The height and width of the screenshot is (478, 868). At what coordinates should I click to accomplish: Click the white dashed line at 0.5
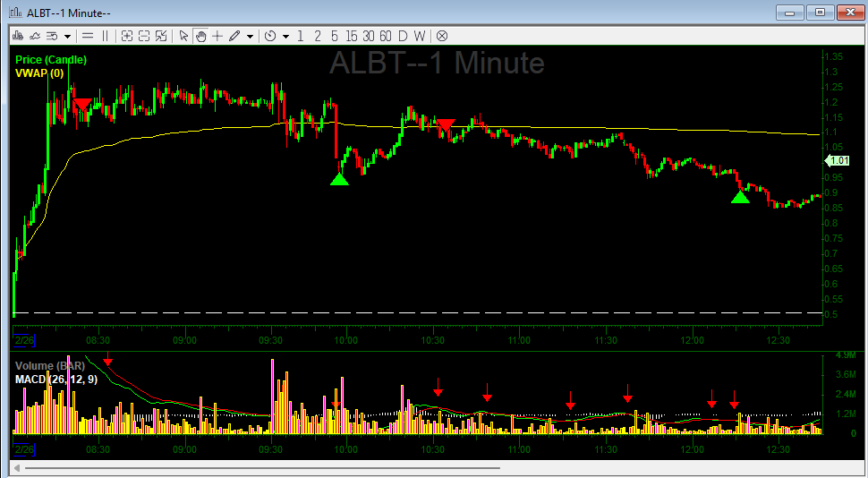point(418,313)
